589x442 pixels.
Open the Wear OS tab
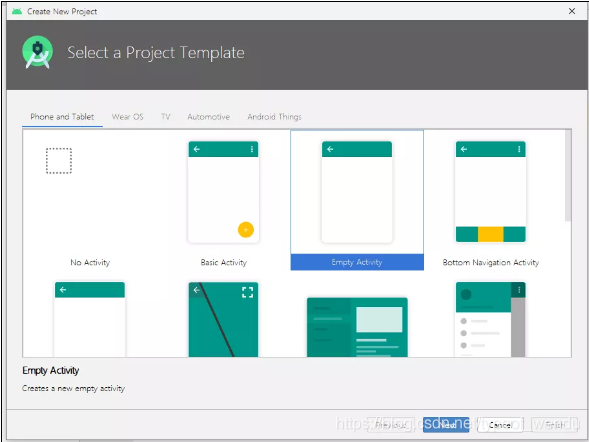pyautogui.click(x=127, y=117)
